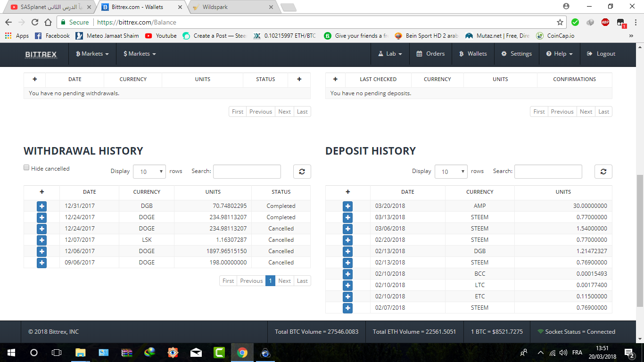The height and width of the screenshot is (362, 644).
Task: Expand the STEEM 02/20/2018 deposit row
Action: coord(347,240)
